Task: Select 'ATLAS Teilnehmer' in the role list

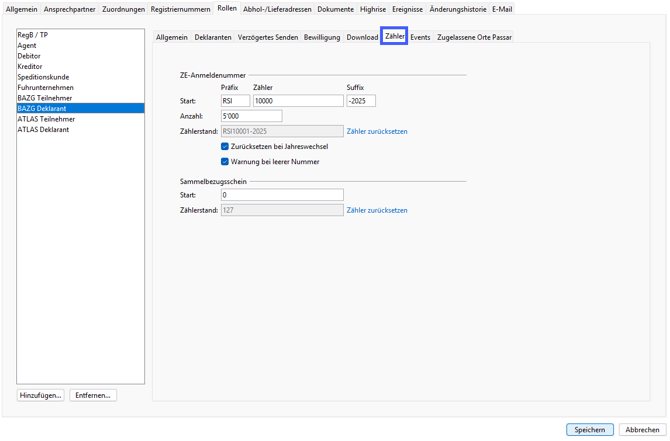Action: [x=46, y=119]
